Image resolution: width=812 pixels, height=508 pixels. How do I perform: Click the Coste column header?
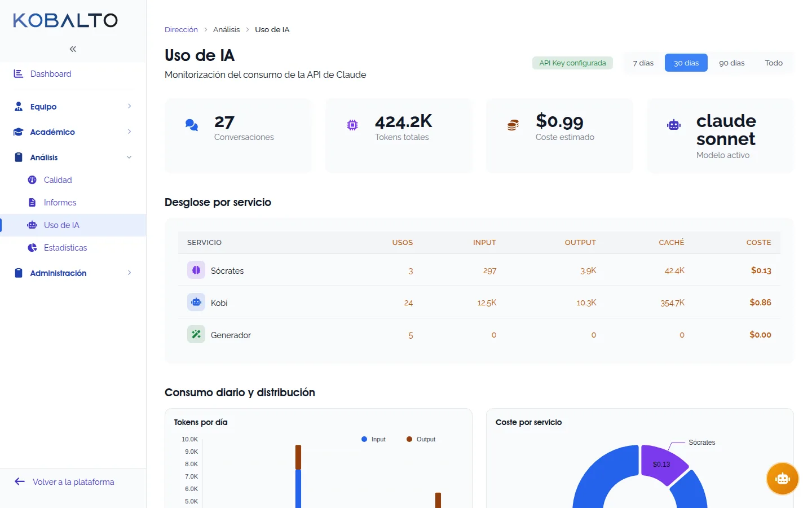[758, 242]
